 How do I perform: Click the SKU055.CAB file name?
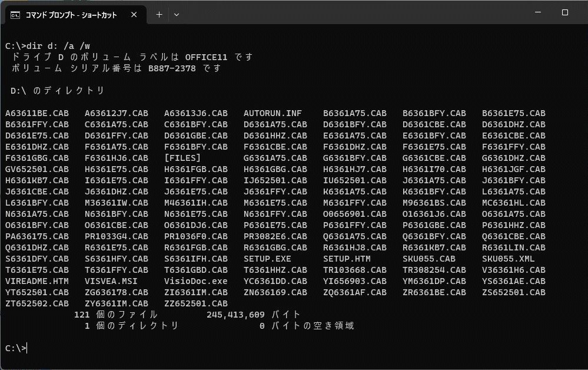[429, 259]
